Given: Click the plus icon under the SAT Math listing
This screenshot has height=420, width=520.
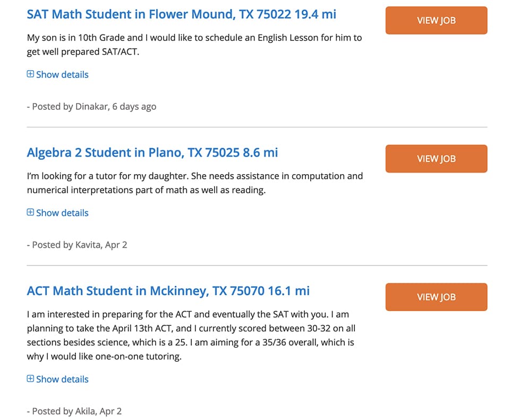Looking at the screenshot, I should [x=30, y=74].
